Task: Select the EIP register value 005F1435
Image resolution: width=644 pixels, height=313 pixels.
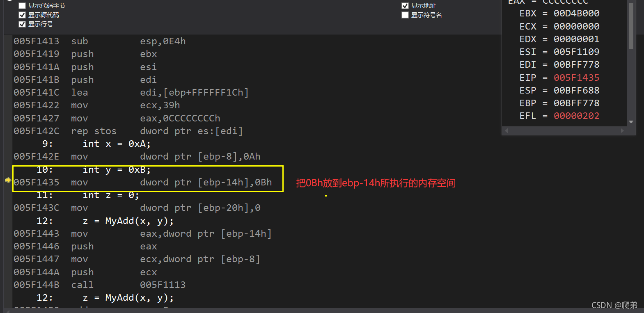Action: [x=576, y=78]
